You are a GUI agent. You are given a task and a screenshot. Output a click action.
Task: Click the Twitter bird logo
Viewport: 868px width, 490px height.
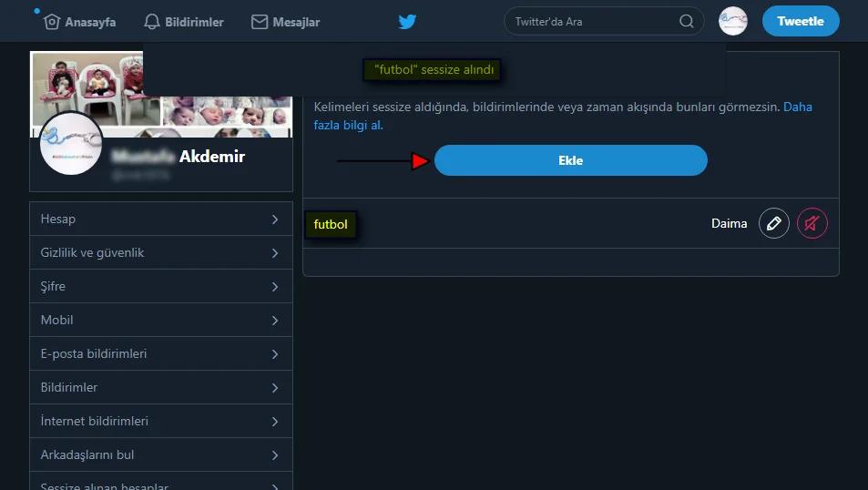[x=407, y=21]
